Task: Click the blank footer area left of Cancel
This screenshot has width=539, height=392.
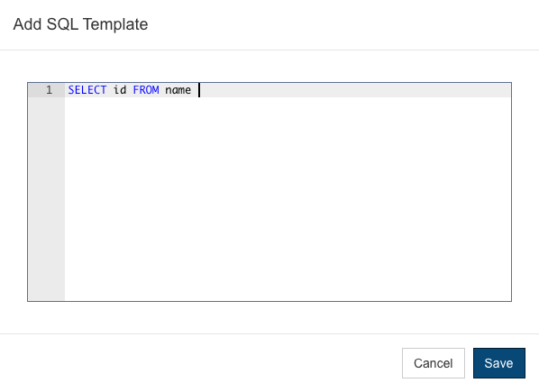Action: [x=201, y=363]
